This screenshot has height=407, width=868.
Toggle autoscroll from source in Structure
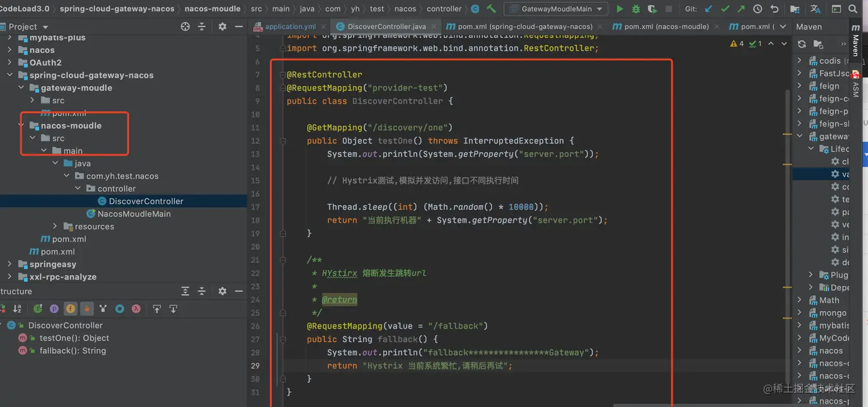[x=173, y=309]
